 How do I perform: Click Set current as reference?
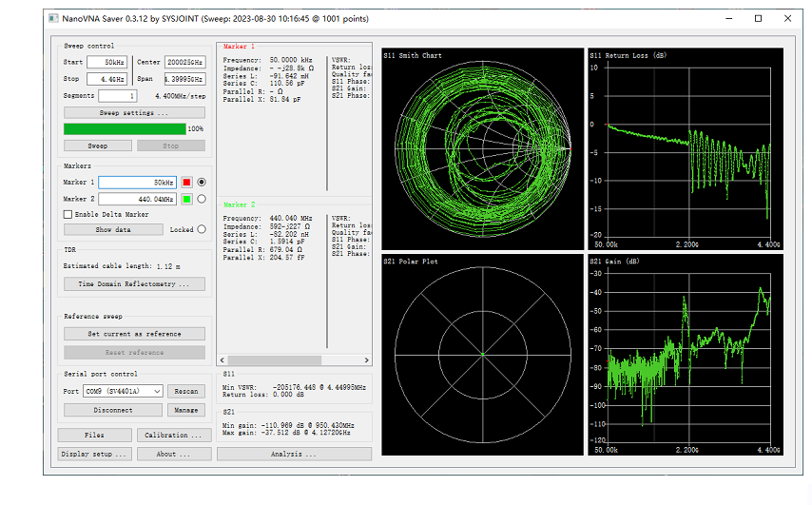(134, 334)
